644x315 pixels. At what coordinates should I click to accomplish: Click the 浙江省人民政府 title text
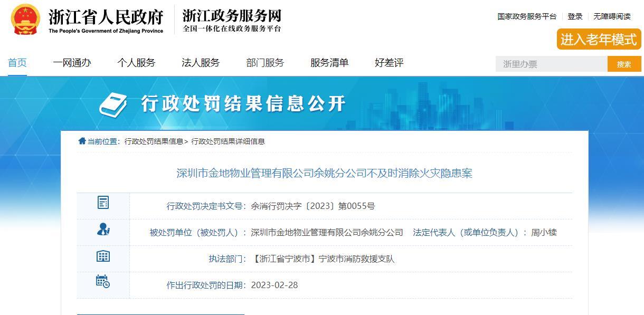coord(106,17)
